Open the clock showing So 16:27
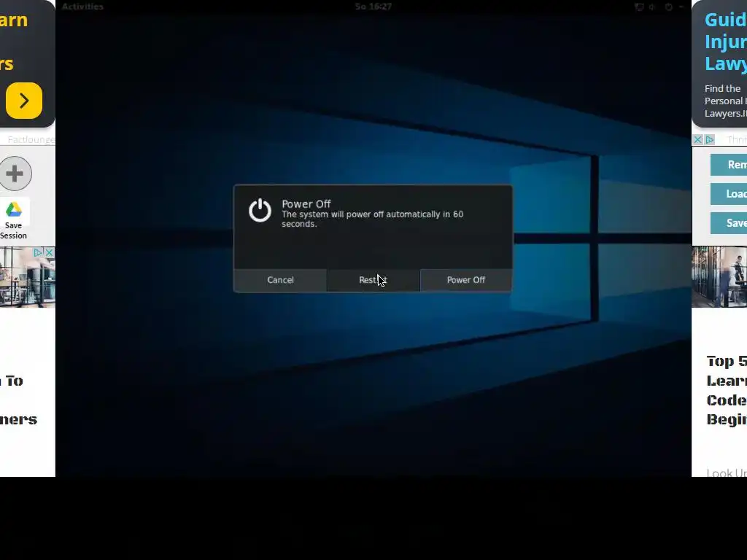Image resolution: width=747 pixels, height=560 pixels. [x=373, y=7]
